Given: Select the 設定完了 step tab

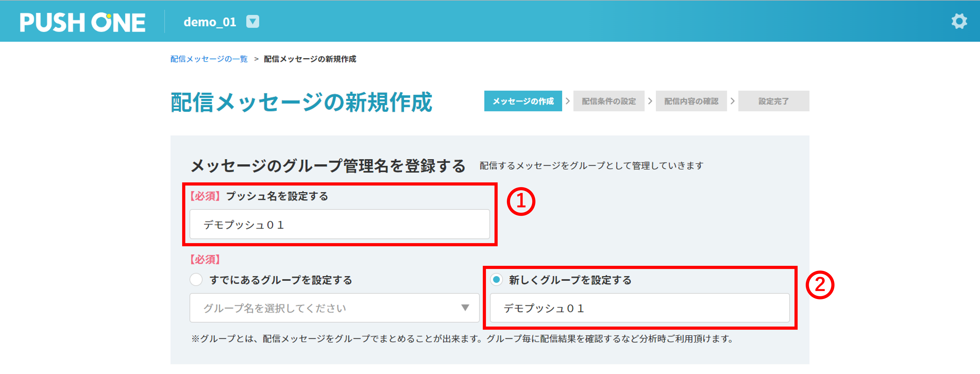Looking at the screenshot, I should pyautogui.click(x=773, y=101).
